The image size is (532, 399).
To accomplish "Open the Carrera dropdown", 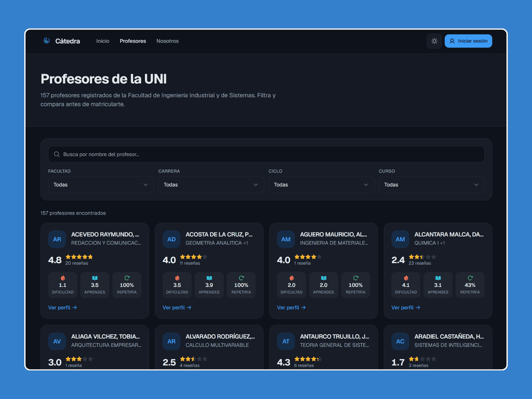I will click(211, 185).
